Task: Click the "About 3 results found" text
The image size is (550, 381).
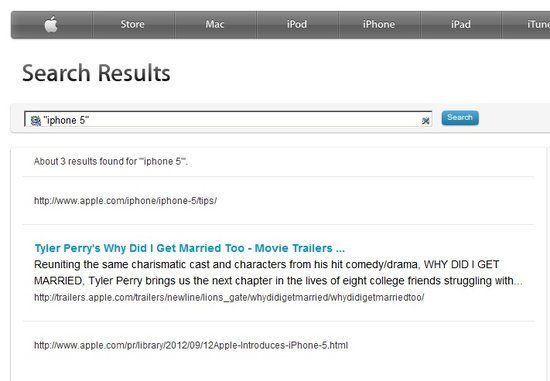Action: [x=111, y=161]
